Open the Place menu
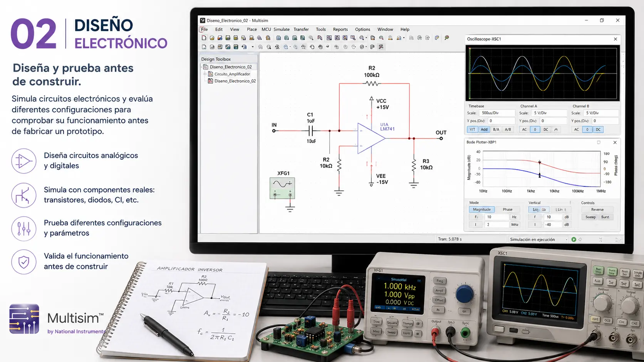The width and height of the screenshot is (644, 362). (x=252, y=29)
